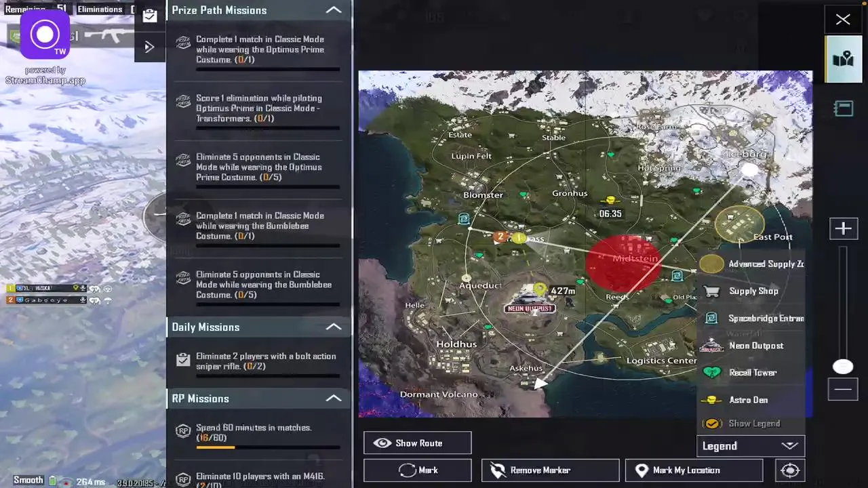
Task: Click the Remove Marker button
Action: (550, 470)
